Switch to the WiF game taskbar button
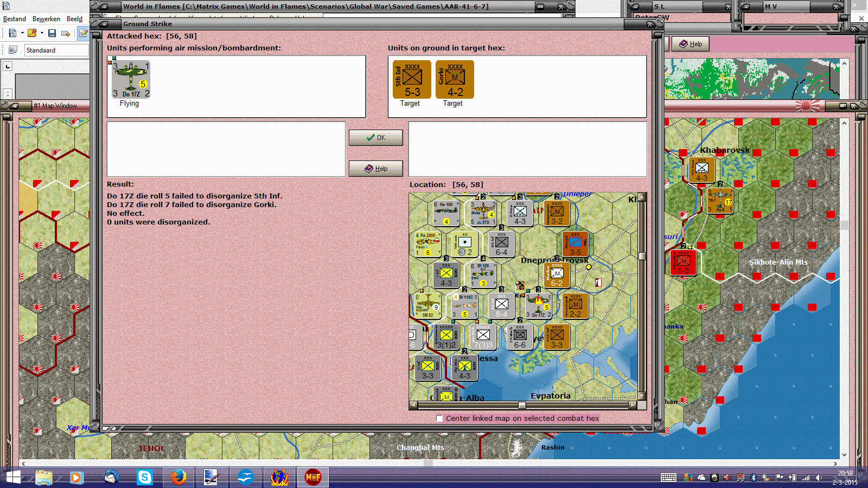 point(313,478)
